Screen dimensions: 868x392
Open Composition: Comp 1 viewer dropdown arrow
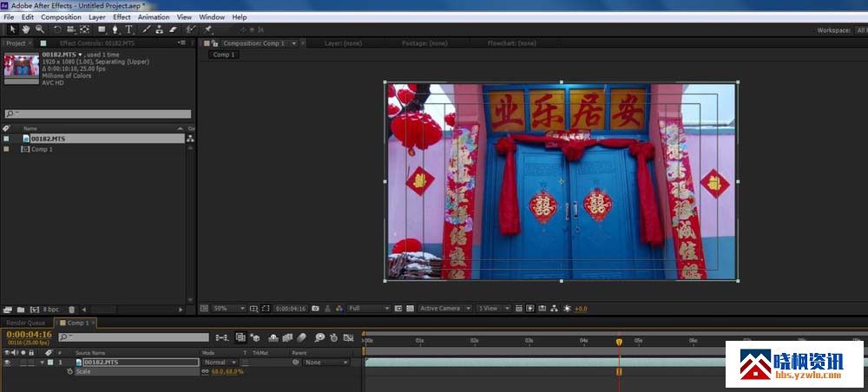[294, 43]
